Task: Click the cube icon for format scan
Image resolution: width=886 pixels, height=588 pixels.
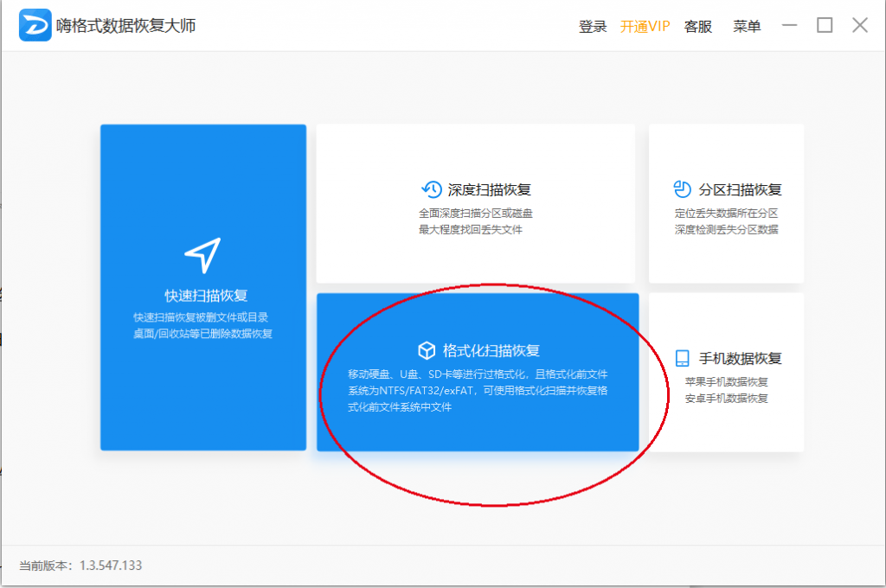Action: [x=427, y=350]
